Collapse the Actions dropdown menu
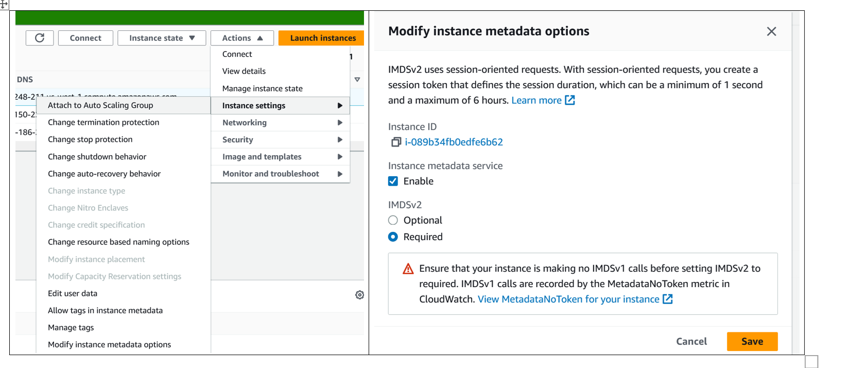This screenshot has width=868, height=368. [242, 38]
